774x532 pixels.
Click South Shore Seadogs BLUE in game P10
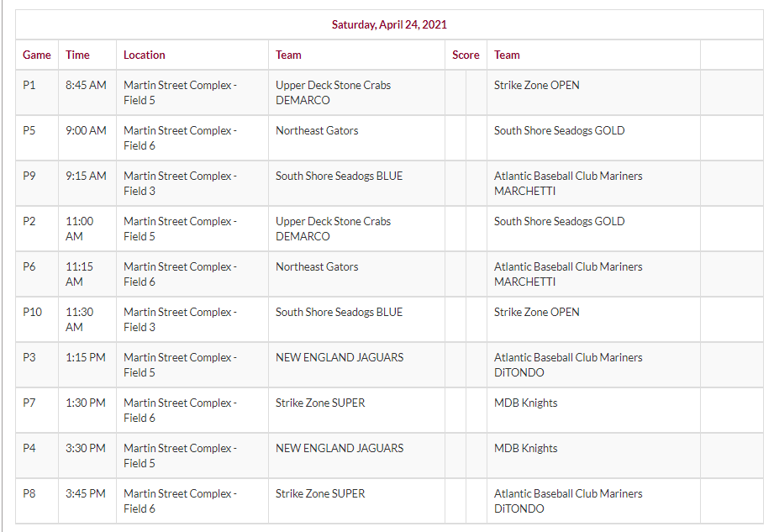point(339,312)
